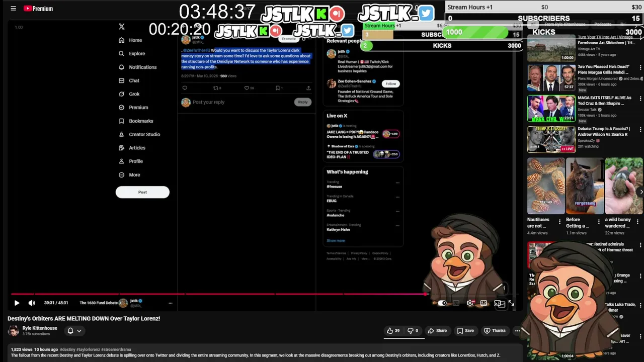Follow Zee Cohen-Sanchez
The height and width of the screenshot is (362, 644).
[x=390, y=84]
